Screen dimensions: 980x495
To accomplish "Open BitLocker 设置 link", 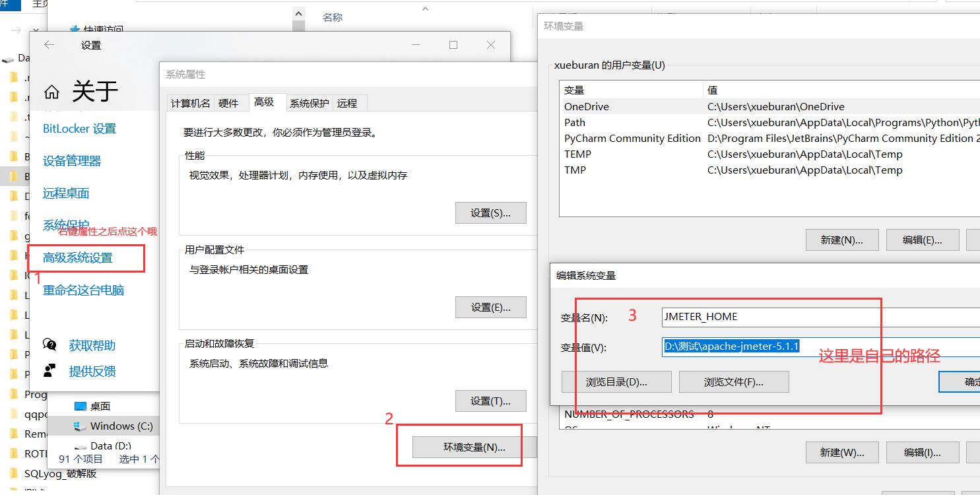I will coord(79,129).
